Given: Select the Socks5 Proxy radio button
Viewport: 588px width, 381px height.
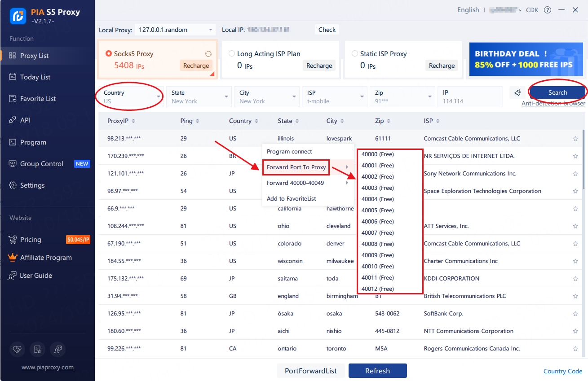Looking at the screenshot, I should click(108, 54).
